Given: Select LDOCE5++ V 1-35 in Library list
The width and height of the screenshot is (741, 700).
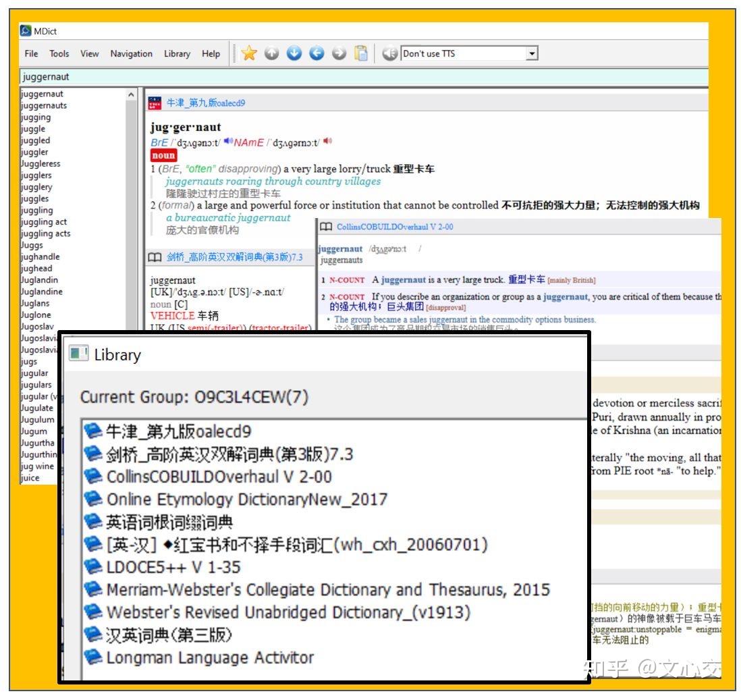Looking at the screenshot, I should click(173, 566).
